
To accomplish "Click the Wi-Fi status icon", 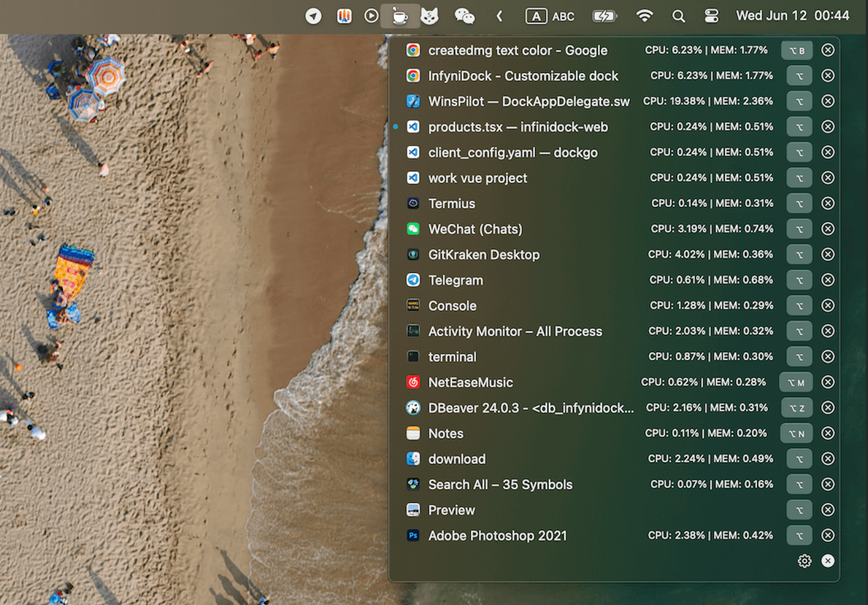I will pyautogui.click(x=644, y=16).
